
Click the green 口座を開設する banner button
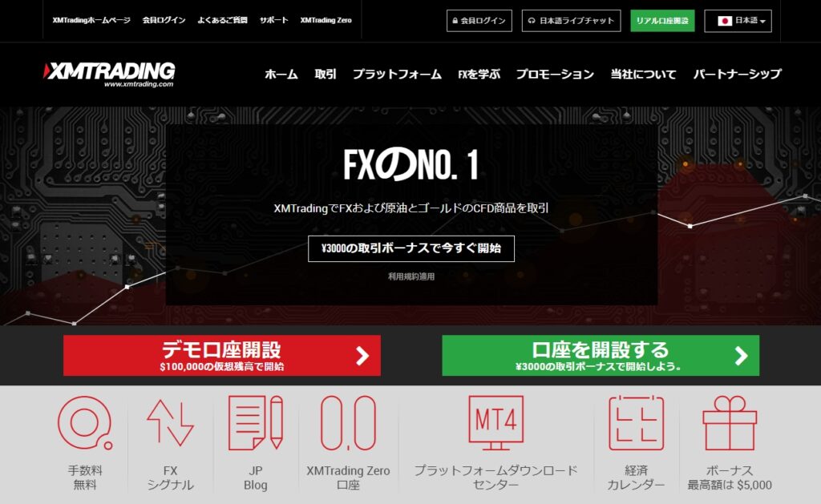point(601,356)
